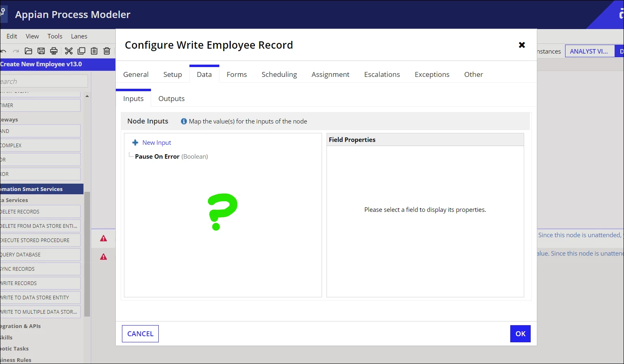Add a node input with New Input
Screen dimensions: 624x364
(x=152, y=143)
